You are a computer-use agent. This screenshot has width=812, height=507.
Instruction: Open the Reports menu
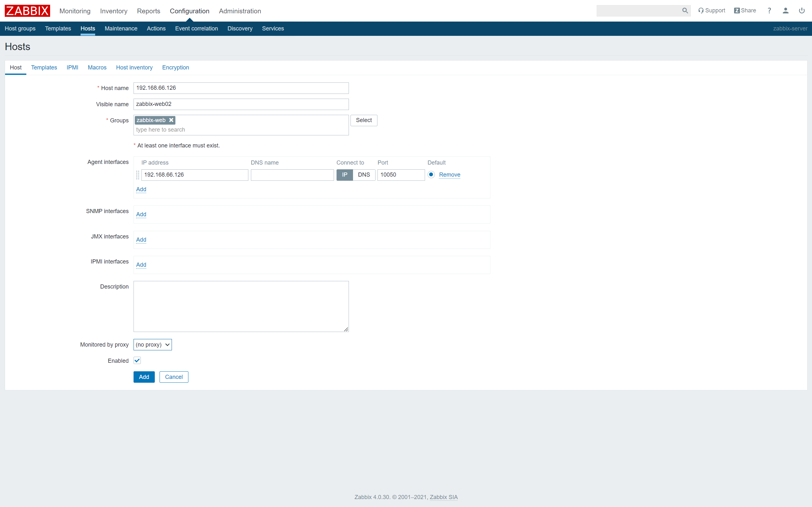(x=148, y=11)
